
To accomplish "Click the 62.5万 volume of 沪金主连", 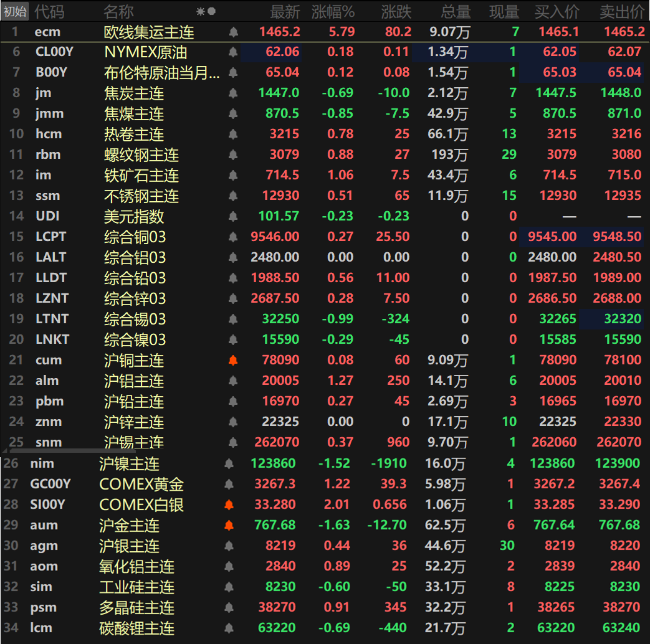I will pyautogui.click(x=445, y=526).
